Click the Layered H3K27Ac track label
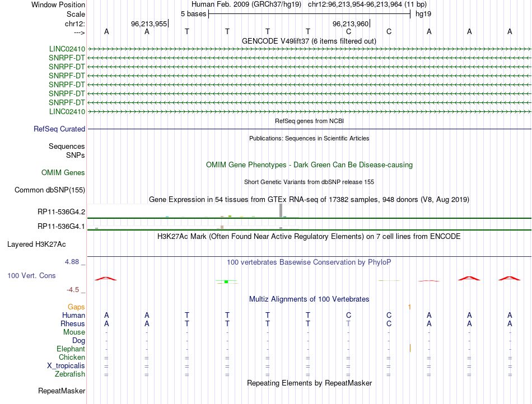 coord(36,244)
